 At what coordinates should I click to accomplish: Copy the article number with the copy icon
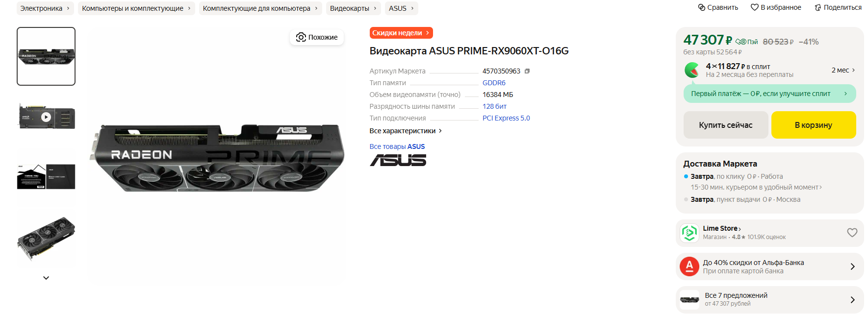point(527,71)
